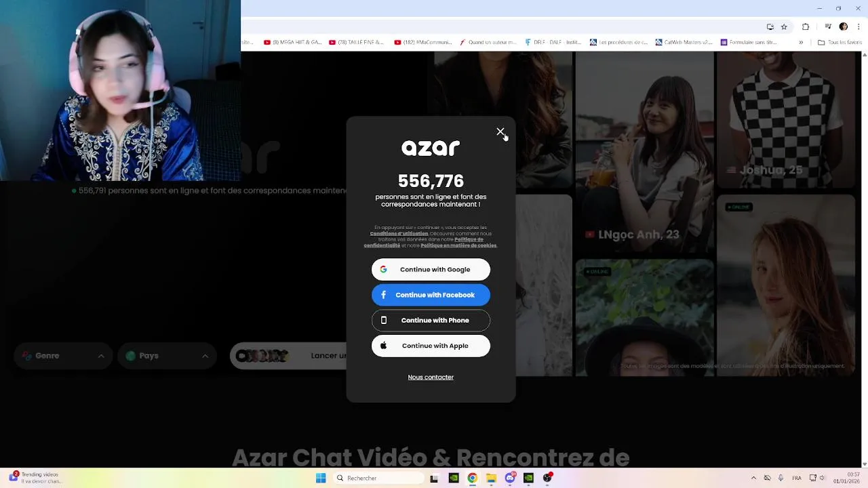Click the Google logo icon
Screen dimensions: 868x488
click(x=383, y=269)
